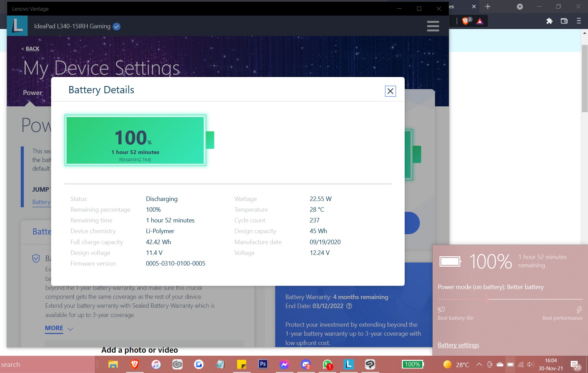This screenshot has width=588, height=373.
Task: Open the Brave main menu
Action: [x=579, y=21]
